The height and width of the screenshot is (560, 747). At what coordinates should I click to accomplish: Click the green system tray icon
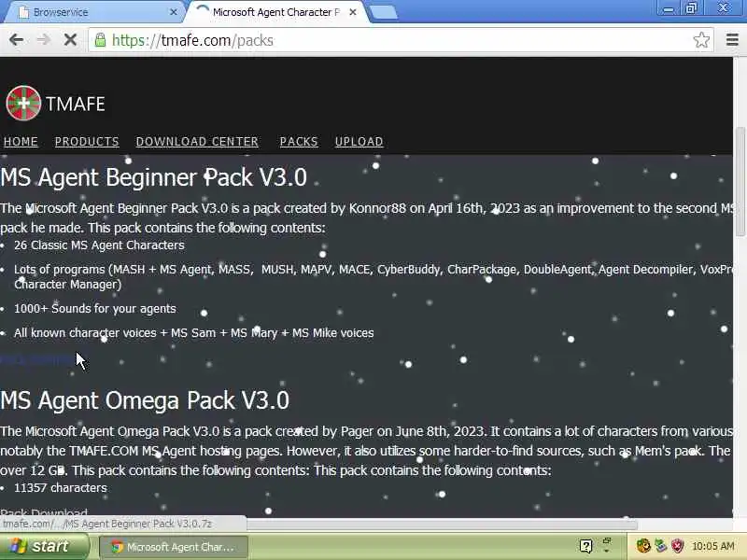(661, 546)
